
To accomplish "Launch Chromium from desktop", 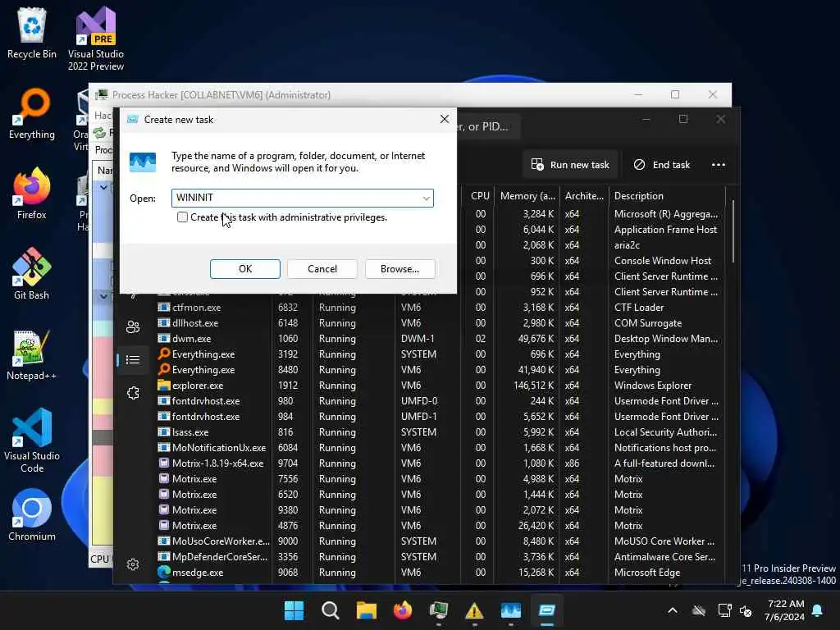I will tap(32, 515).
